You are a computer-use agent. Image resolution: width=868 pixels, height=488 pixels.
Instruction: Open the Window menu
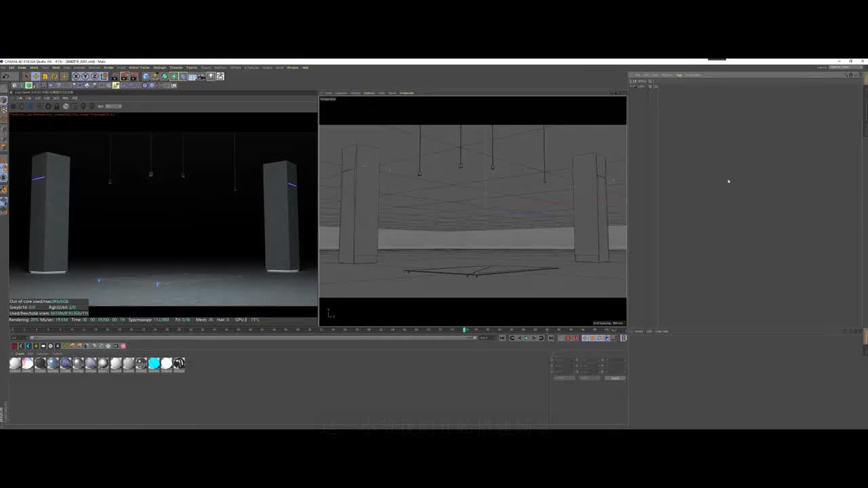(x=293, y=68)
